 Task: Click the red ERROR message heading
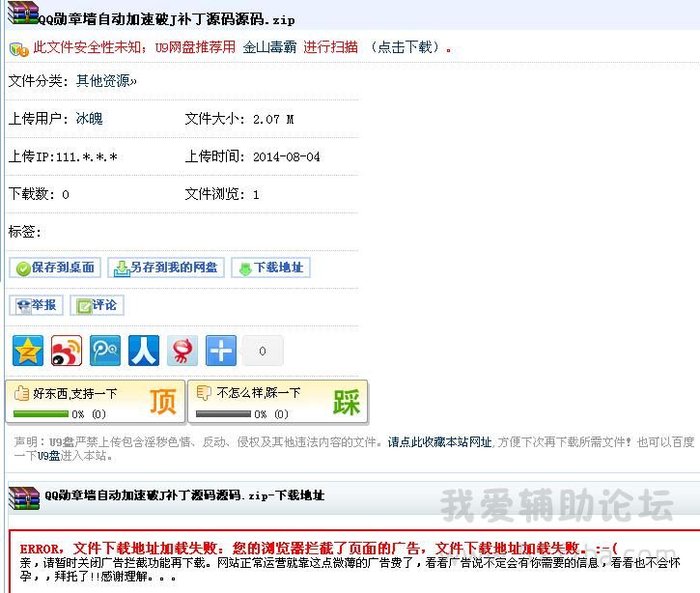point(319,548)
